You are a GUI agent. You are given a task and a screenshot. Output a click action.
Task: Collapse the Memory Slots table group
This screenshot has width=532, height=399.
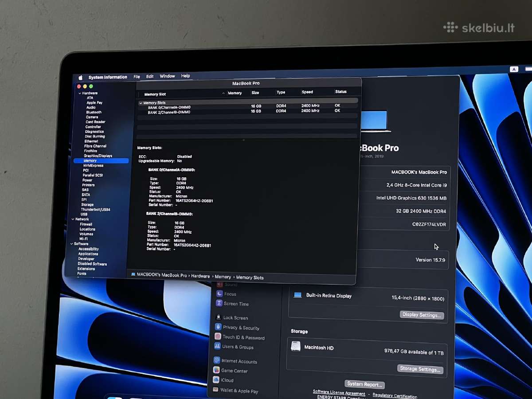(x=141, y=103)
